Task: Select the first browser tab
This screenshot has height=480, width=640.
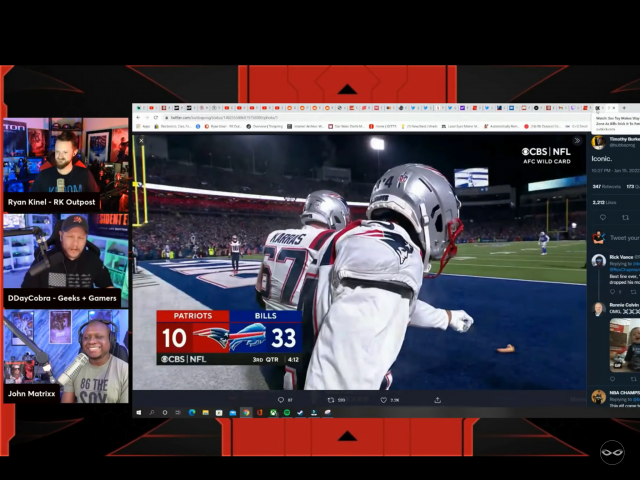Action: click(141, 108)
